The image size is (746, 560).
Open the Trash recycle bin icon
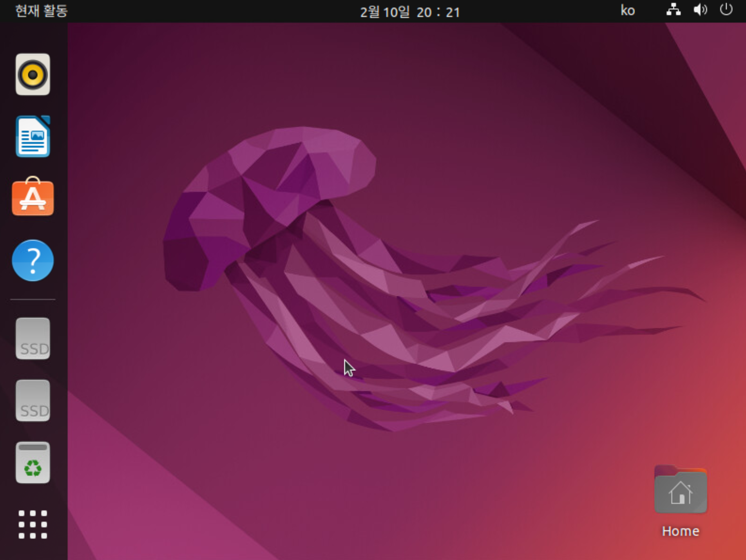tap(33, 462)
